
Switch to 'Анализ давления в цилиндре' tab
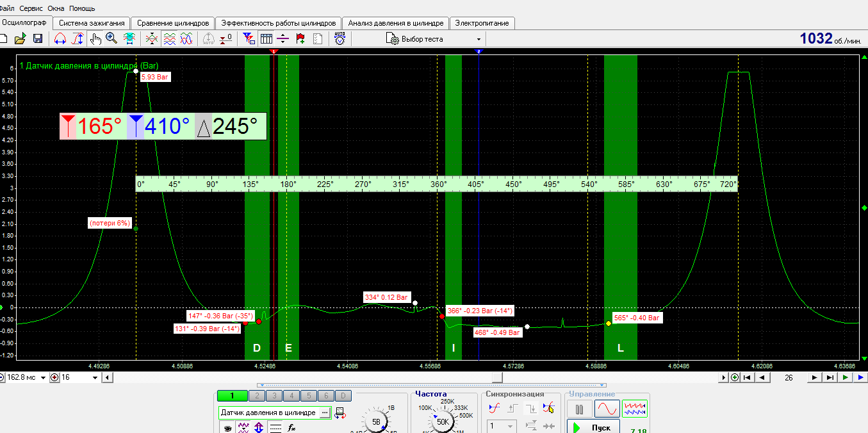(396, 23)
